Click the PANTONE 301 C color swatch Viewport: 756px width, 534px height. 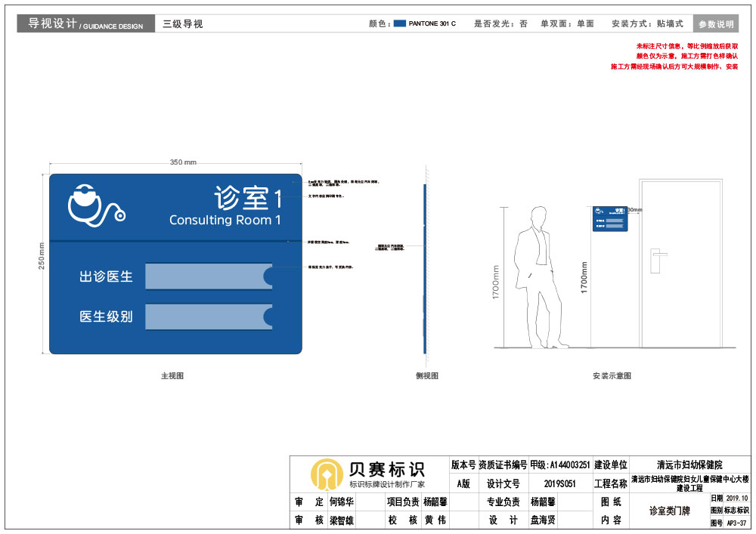tap(400, 24)
